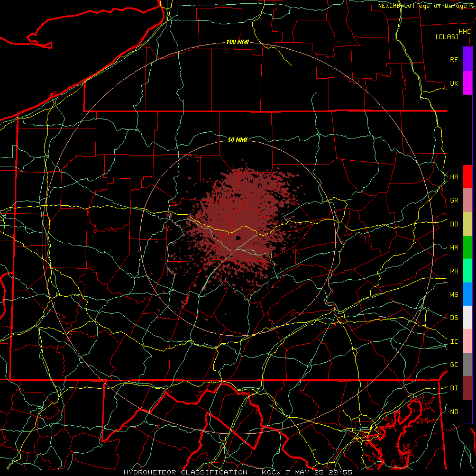Screen dimensions: 476x476
Task: Click the RF legend label
Action: point(454,59)
